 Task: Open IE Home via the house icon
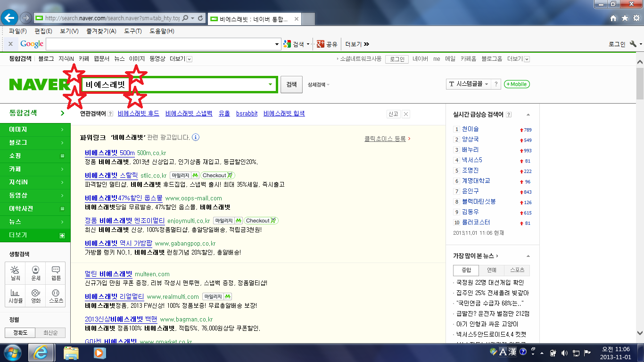click(613, 18)
